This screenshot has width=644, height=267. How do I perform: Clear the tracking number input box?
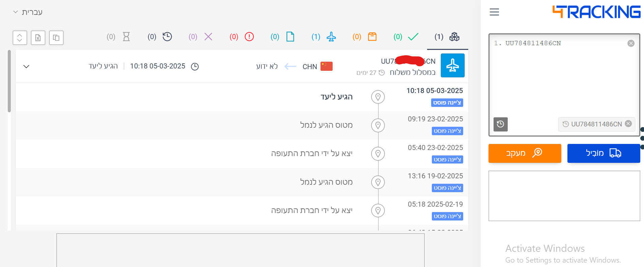pos(631,43)
